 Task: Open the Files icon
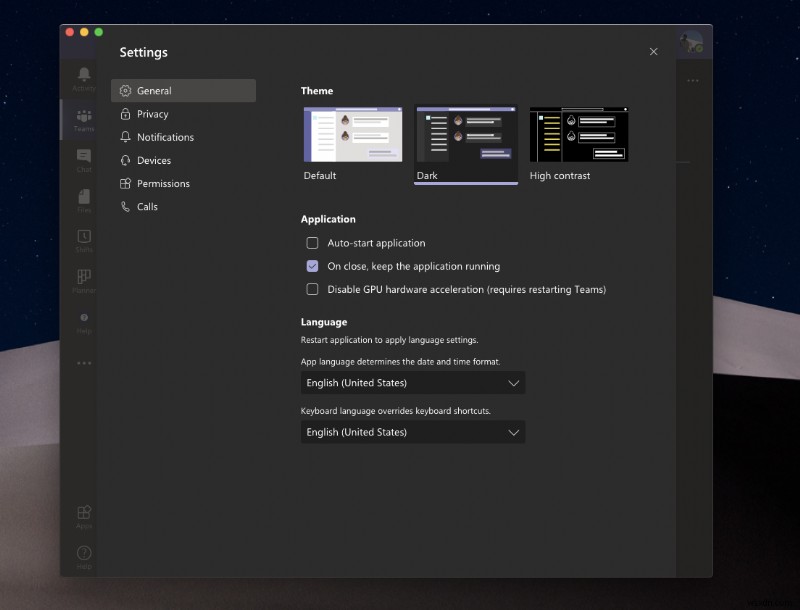[x=84, y=199]
